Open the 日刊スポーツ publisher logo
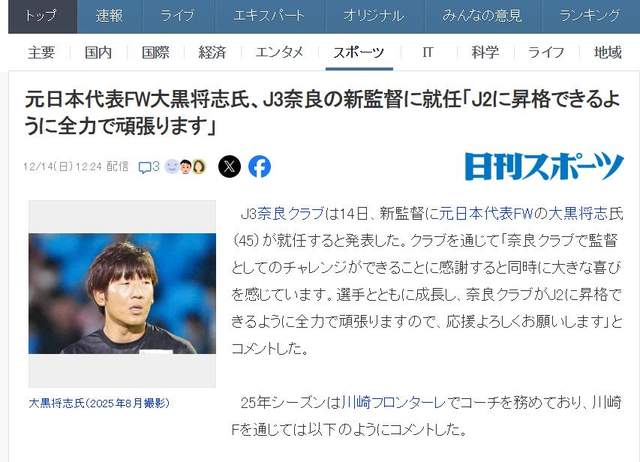Viewport: 640px width, 462px height. click(x=544, y=166)
